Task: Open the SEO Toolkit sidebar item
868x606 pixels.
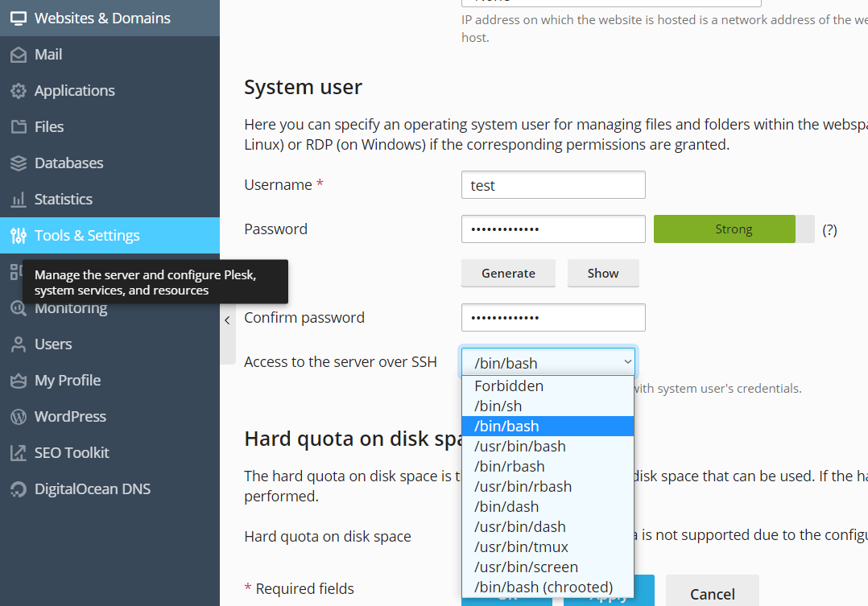Action: coord(72,453)
